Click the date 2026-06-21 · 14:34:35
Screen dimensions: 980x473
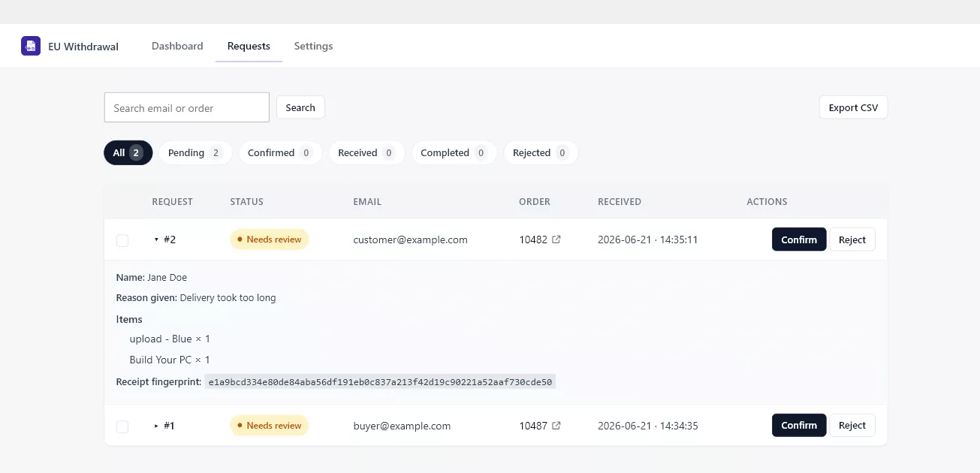648,425
